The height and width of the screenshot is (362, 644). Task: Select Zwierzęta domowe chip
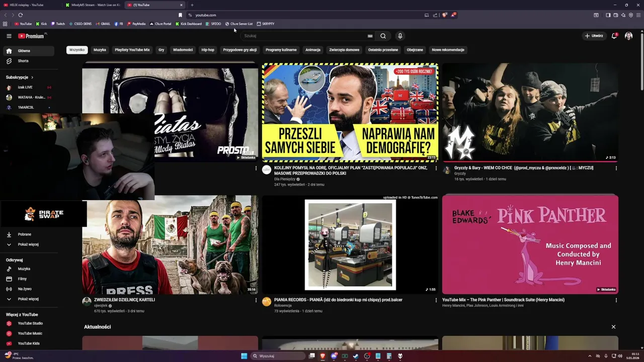click(x=344, y=50)
